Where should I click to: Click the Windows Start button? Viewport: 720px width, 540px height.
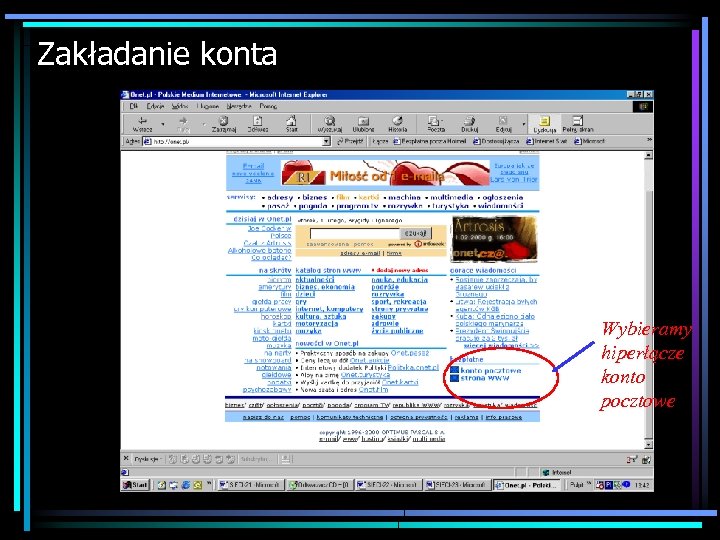point(135,484)
